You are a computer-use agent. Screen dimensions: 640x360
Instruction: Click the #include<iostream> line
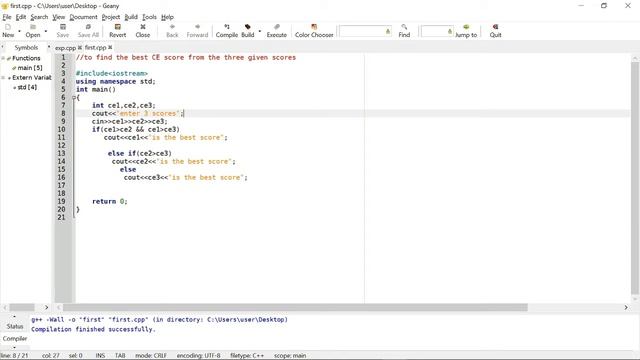pyautogui.click(x=111, y=73)
